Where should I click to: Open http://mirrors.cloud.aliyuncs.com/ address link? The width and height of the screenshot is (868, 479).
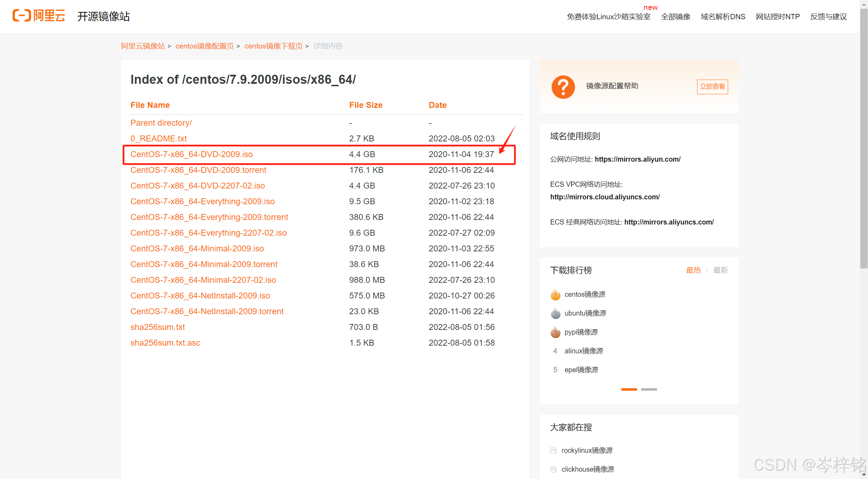click(x=605, y=197)
